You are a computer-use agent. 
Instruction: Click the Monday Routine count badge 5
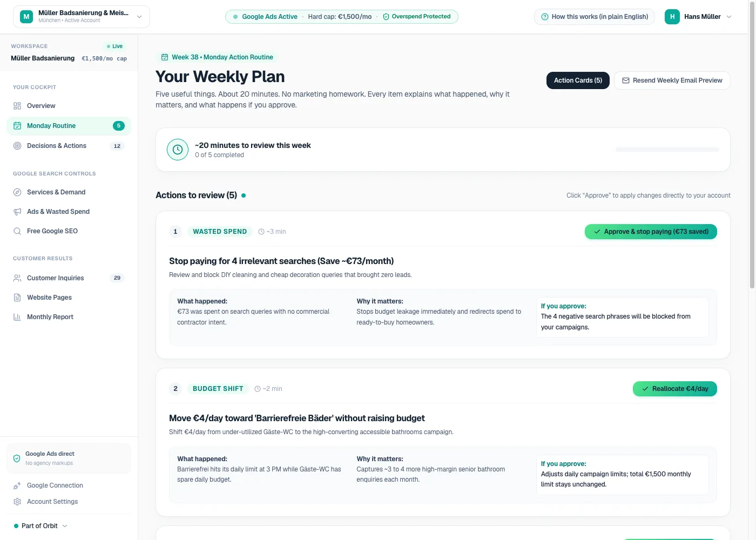pyautogui.click(x=119, y=126)
